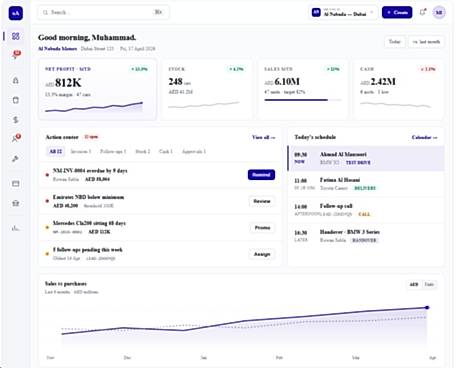Open the 09:30 Ahmad Al Mansoori appointment

[x=366, y=158]
